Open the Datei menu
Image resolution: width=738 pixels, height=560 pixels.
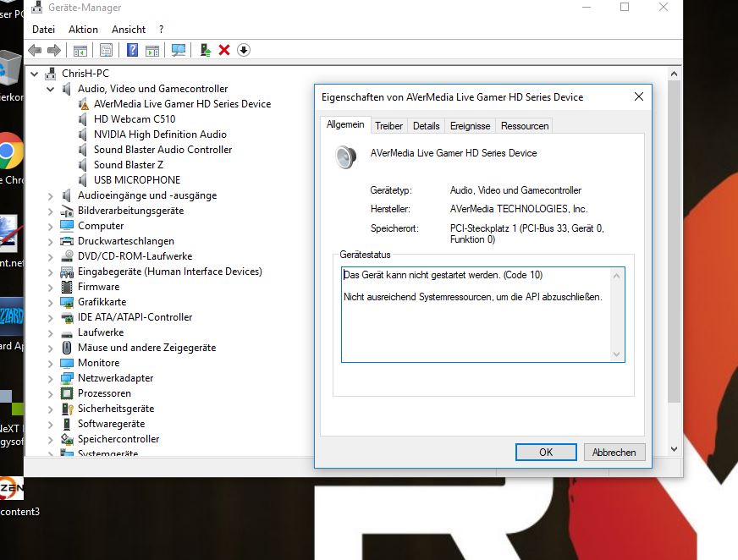pos(43,29)
